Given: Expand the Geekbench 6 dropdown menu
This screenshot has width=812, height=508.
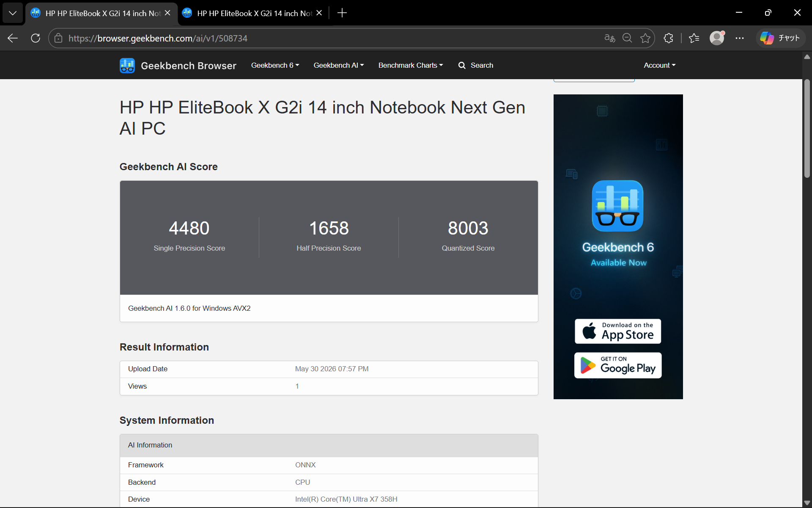Looking at the screenshot, I should 275,65.
